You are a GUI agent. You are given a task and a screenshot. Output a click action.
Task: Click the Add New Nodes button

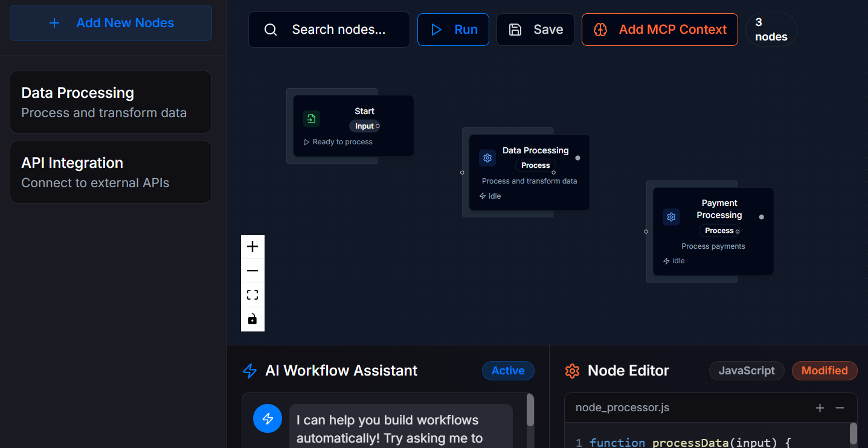coord(111,23)
